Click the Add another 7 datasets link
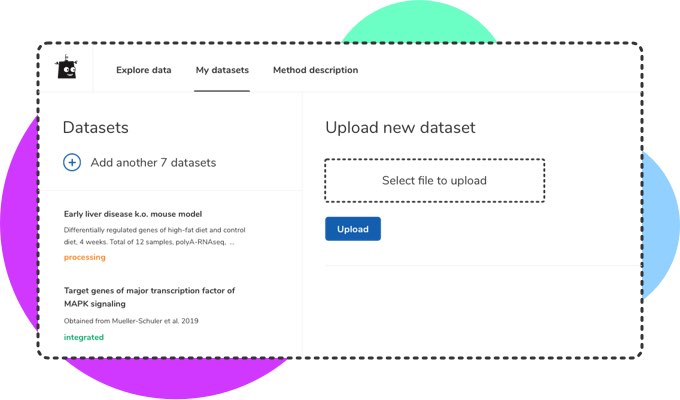Viewport: 680px width, 400px height. pos(153,162)
